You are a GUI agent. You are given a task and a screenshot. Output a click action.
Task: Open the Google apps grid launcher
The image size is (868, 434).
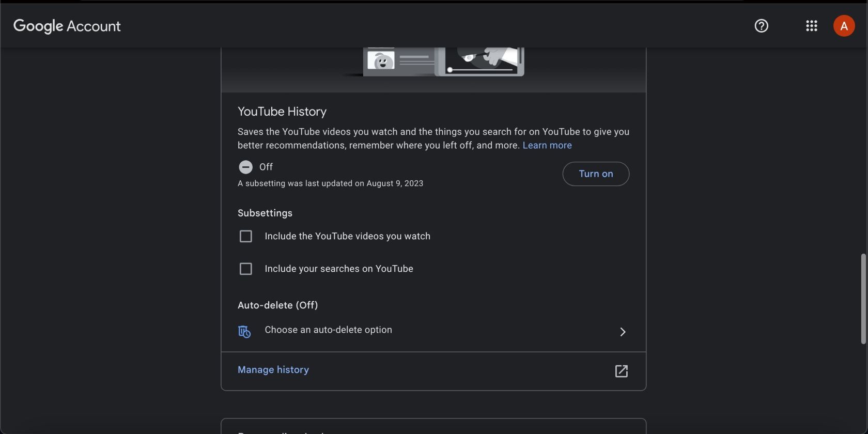click(x=811, y=26)
